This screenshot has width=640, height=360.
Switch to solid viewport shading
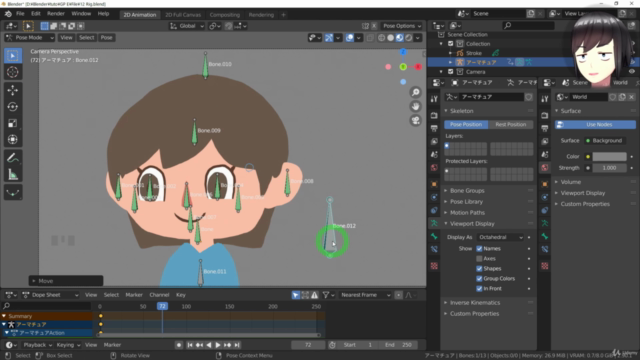click(391, 38)
